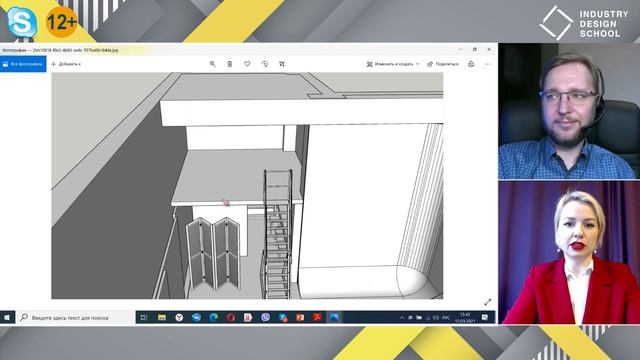Open the notification center icon
Viewport: 640px width, 360px height.
coord(484,318)
